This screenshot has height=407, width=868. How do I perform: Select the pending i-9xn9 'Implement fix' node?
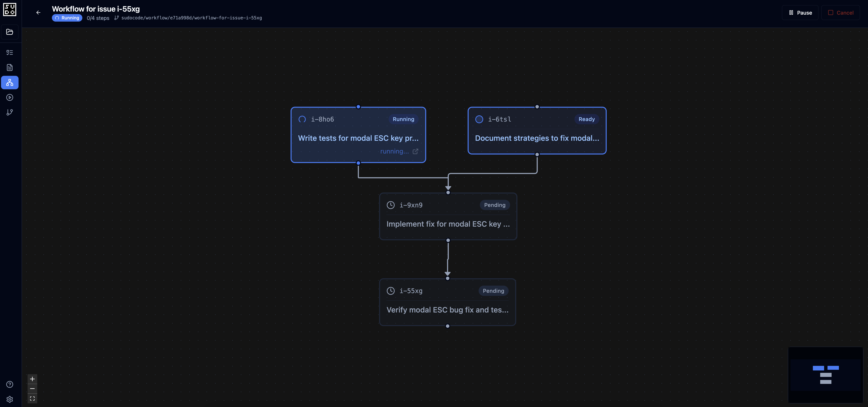coord(448,216)
